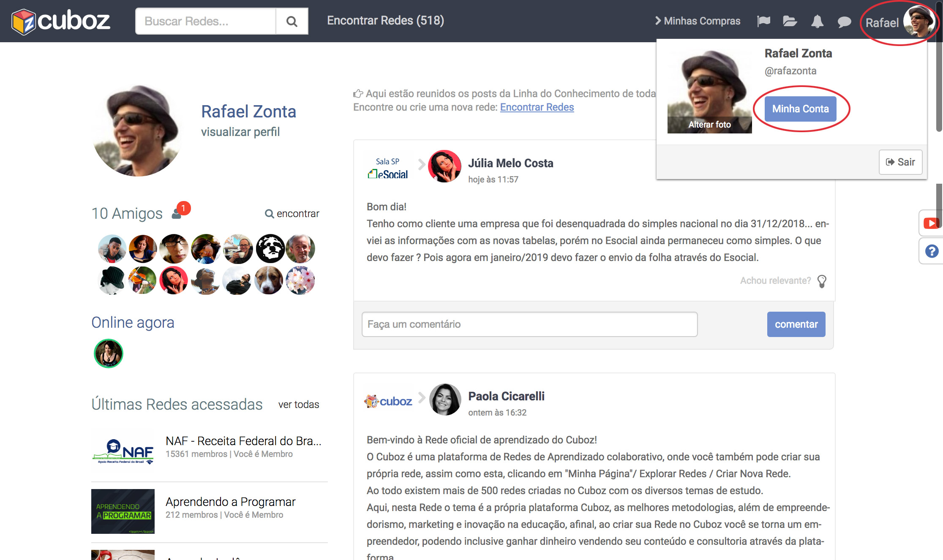Click "ver todas" beside Últimas Redes acessadas
This screenshot has height=560, width=943.
[x=298, y=405]
